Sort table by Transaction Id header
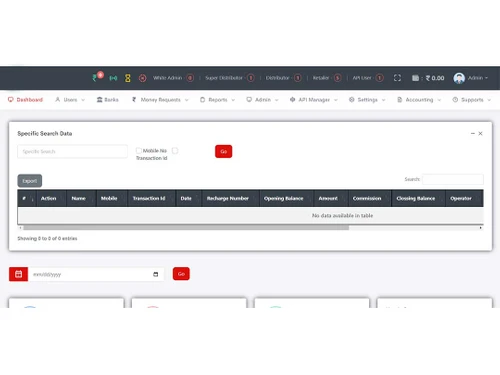Screen dimensions: 500x375 [152, 198]
